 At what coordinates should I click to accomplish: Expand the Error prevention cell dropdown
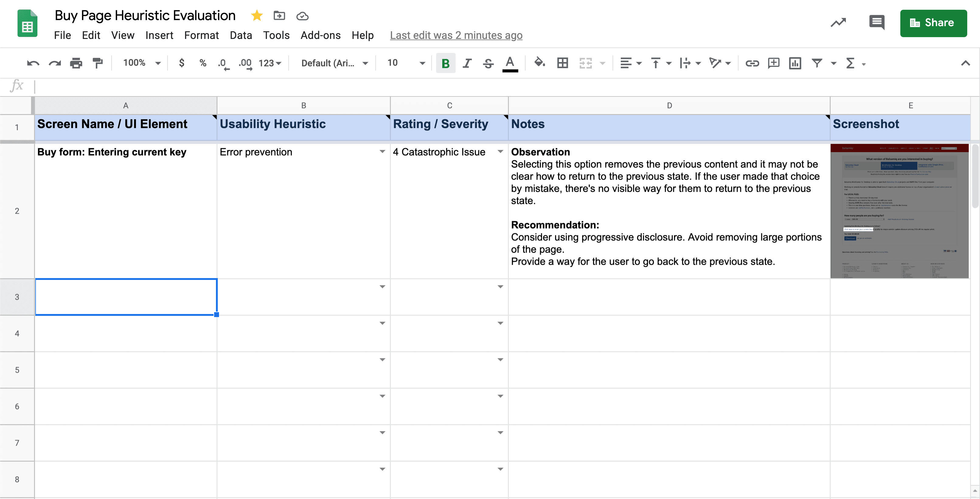tap(382, 152)
